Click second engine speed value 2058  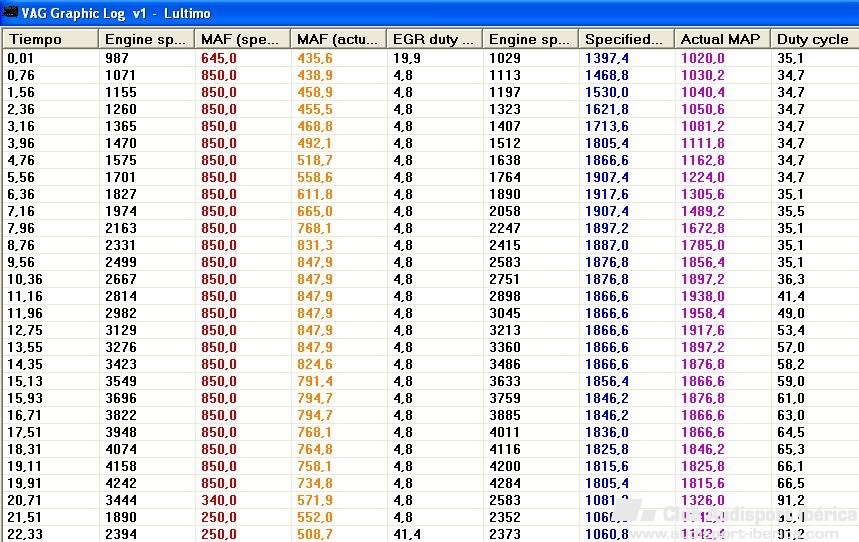click(505, 211)
